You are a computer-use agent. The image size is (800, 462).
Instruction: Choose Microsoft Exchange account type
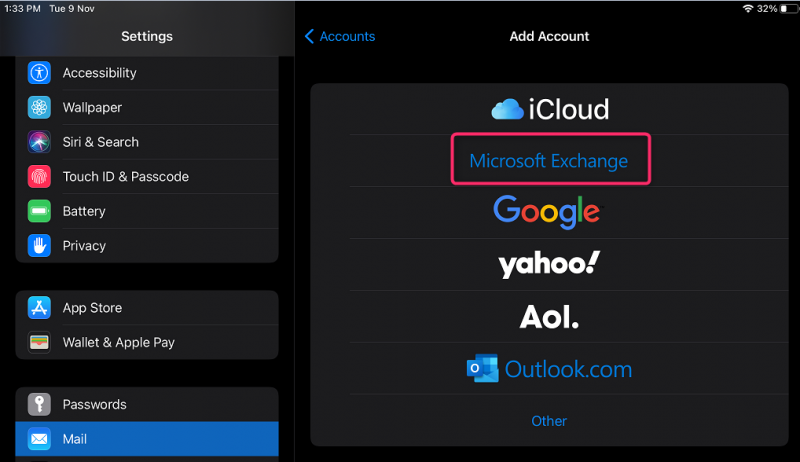coord(550,161)
